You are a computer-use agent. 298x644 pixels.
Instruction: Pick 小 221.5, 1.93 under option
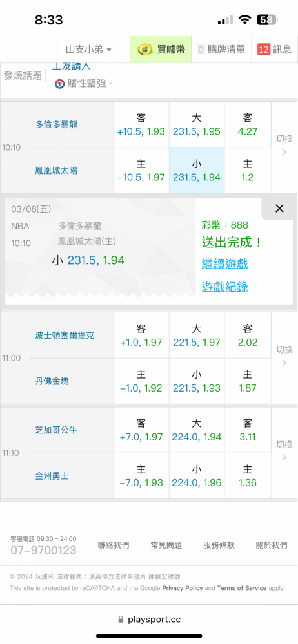(197, 381)
